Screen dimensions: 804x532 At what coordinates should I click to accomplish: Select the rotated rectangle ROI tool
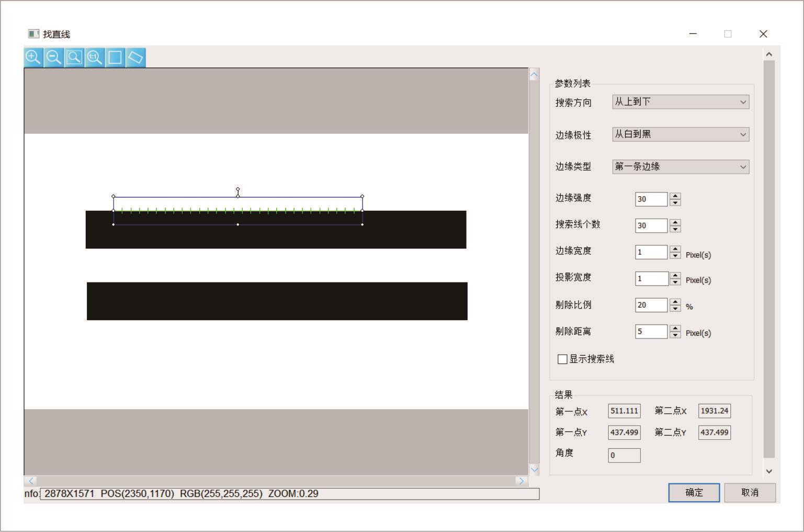(135, 57)
